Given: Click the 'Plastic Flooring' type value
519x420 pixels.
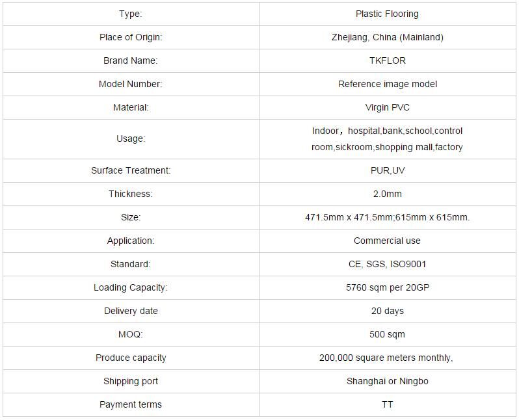Looking at the screenshot, I should click(387, 14).
